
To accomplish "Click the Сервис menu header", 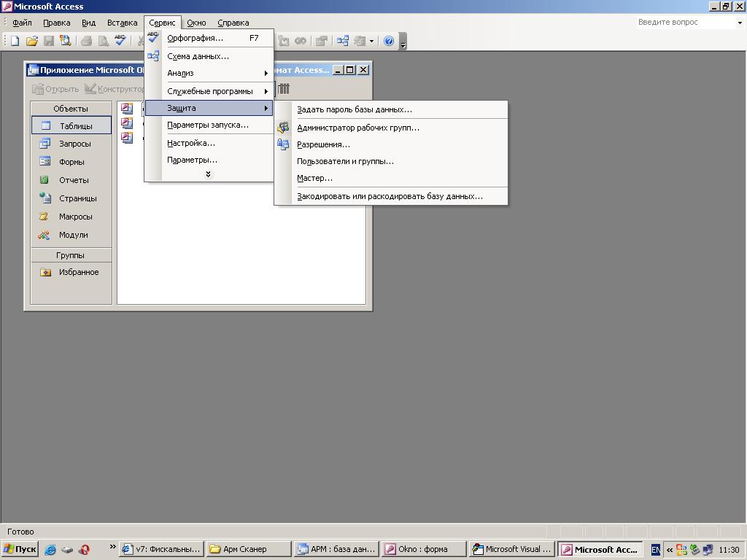I will coord(162,23).
